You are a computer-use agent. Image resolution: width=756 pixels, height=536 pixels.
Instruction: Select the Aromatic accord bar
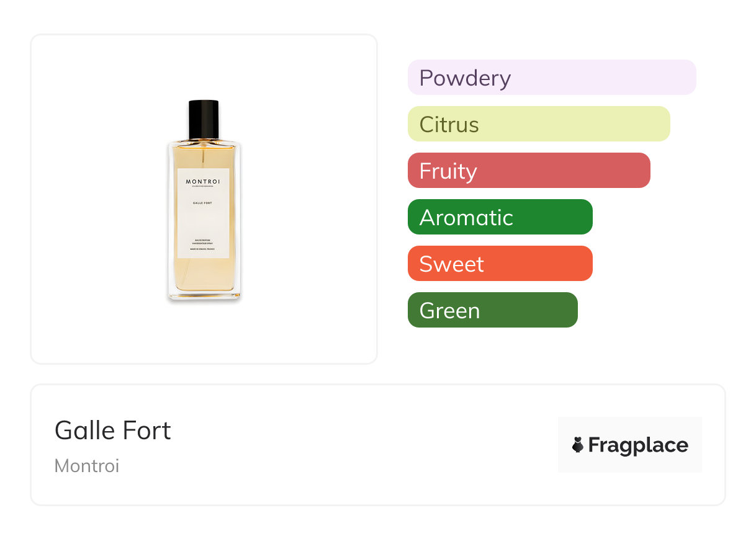pyautogui.click(x=500, y=217)
